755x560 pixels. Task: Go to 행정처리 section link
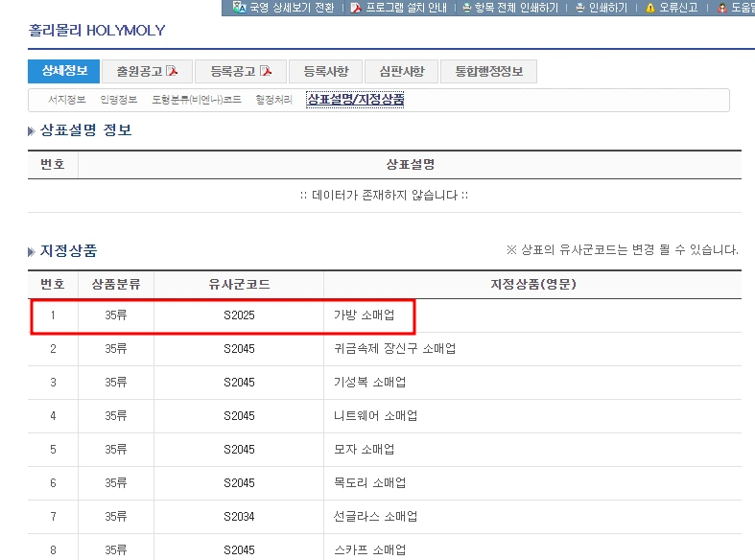[274, 100]
